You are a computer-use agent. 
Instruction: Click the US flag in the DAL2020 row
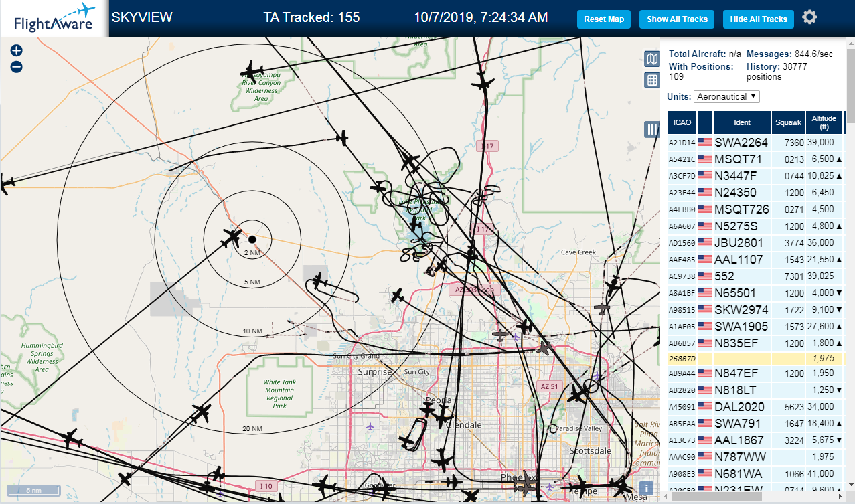(705, 406)
